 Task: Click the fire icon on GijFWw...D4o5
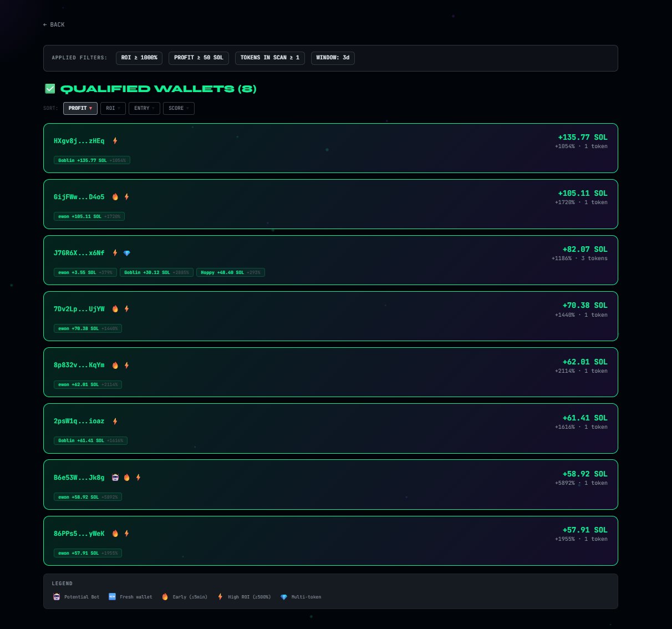[x=115, y=197]
